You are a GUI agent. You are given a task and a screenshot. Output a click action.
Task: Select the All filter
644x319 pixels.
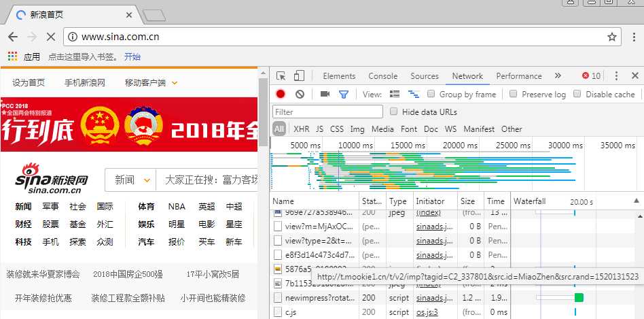279,129
